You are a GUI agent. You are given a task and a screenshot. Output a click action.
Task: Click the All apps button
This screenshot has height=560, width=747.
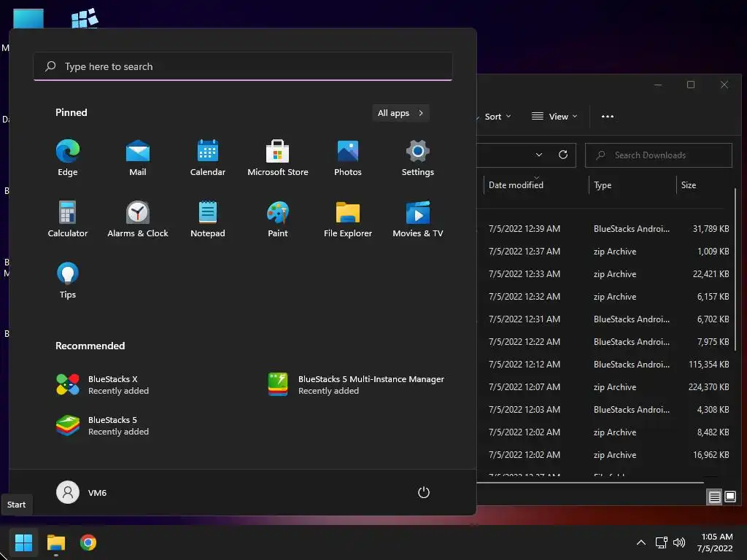[400, 113]
